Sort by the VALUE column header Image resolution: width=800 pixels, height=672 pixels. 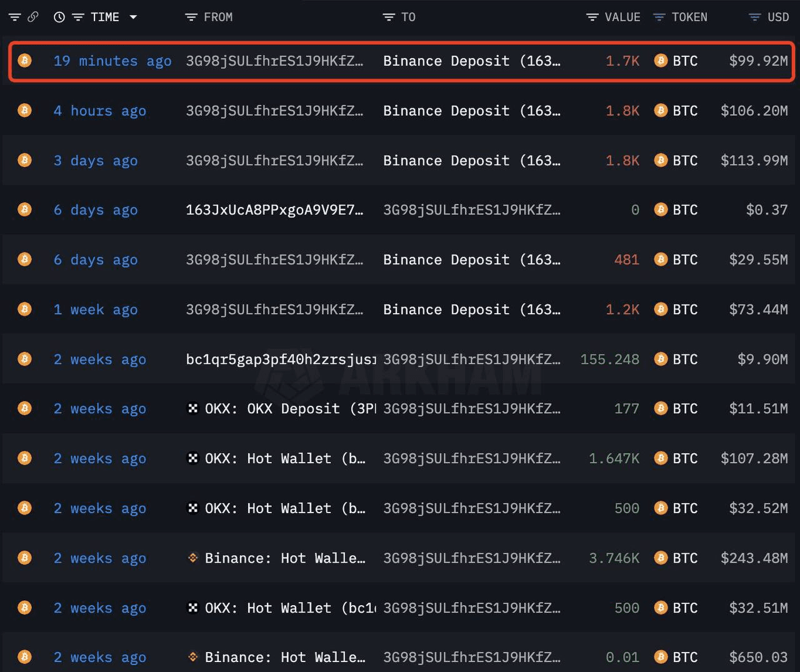click(x=622, y=17)
